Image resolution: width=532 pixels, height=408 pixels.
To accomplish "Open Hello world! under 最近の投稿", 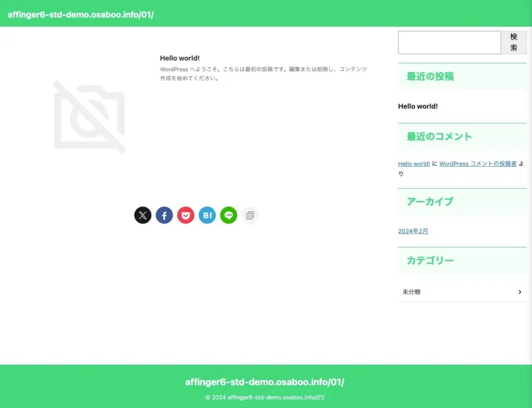I will [418, 106].
